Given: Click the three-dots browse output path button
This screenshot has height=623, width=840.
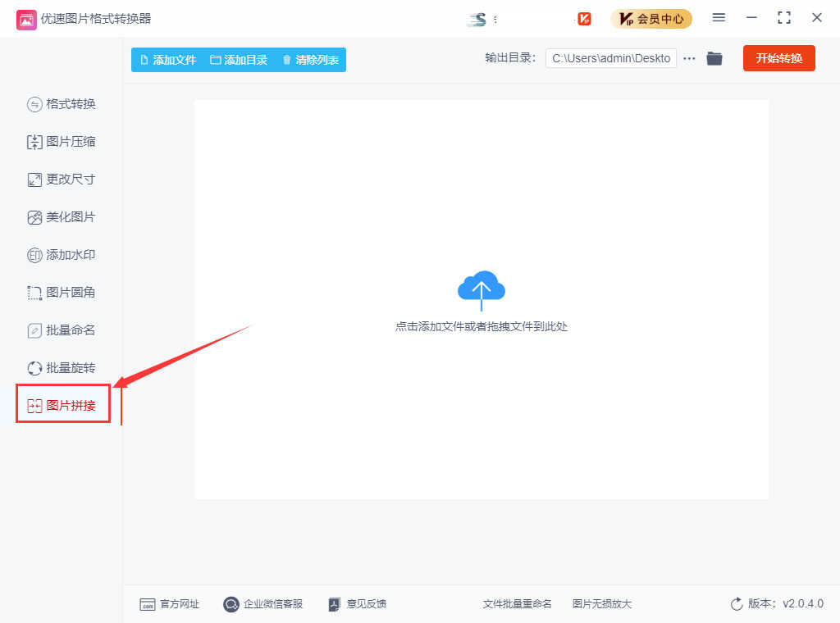Looking at the screenshot, I should [x=689, y=58].
